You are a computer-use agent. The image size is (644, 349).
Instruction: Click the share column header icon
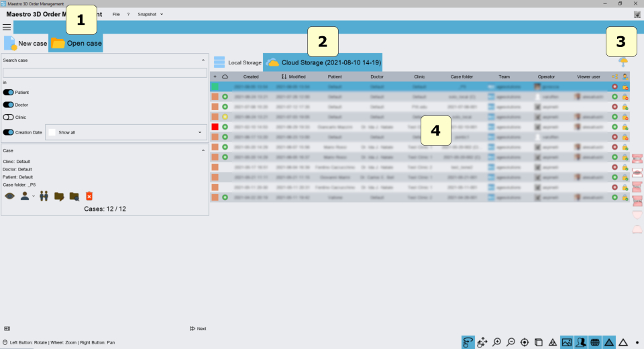point(615,77)
